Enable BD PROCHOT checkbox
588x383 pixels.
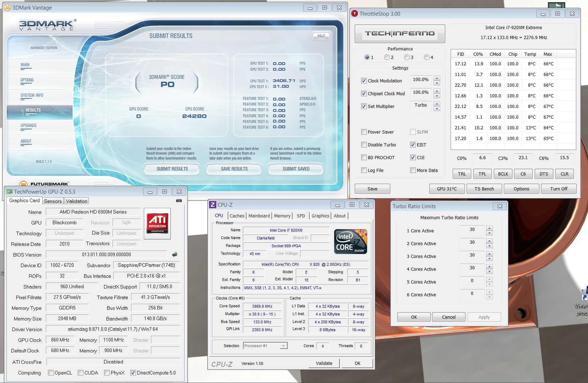click(364, 157)
